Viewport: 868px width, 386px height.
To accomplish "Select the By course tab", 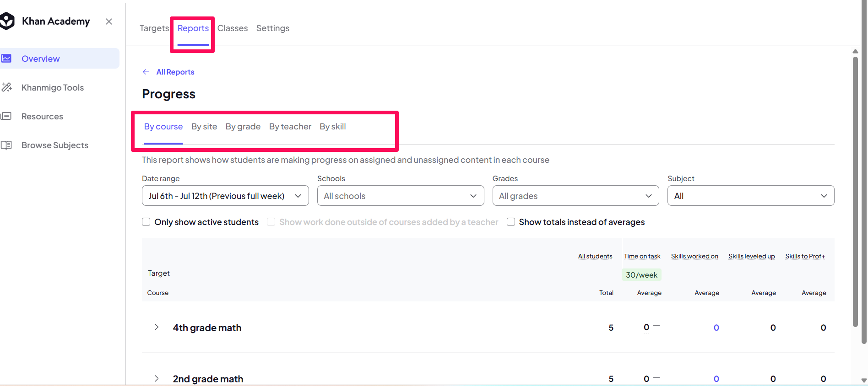I will pyautogui.click(x=163, y=127).
